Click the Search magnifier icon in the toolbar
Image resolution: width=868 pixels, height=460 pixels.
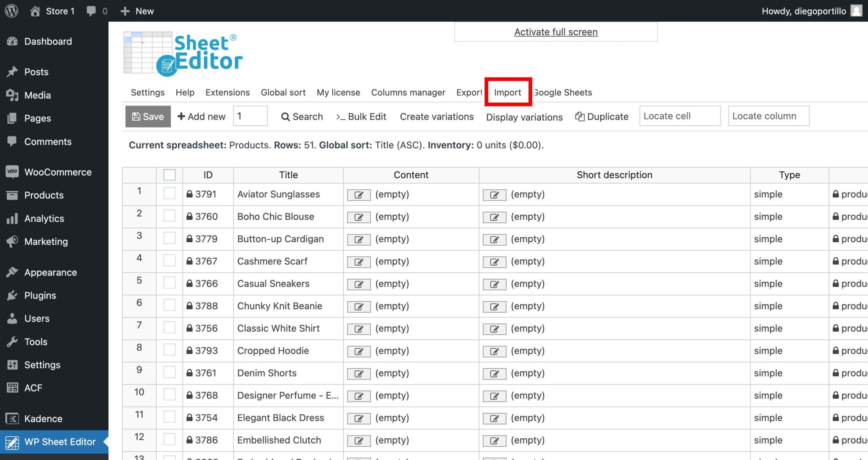click(x=286, y=116)
